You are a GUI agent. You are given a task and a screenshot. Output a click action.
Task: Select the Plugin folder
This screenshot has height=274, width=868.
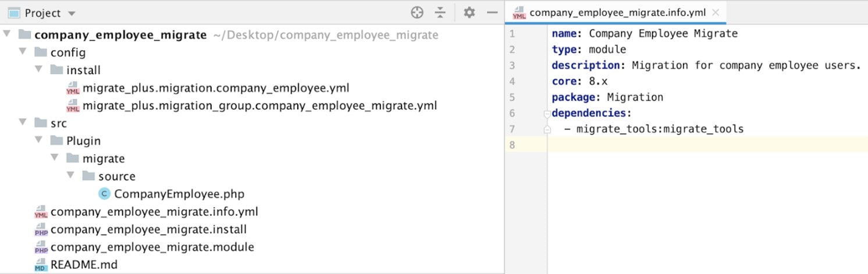click(x=83, y=141)
